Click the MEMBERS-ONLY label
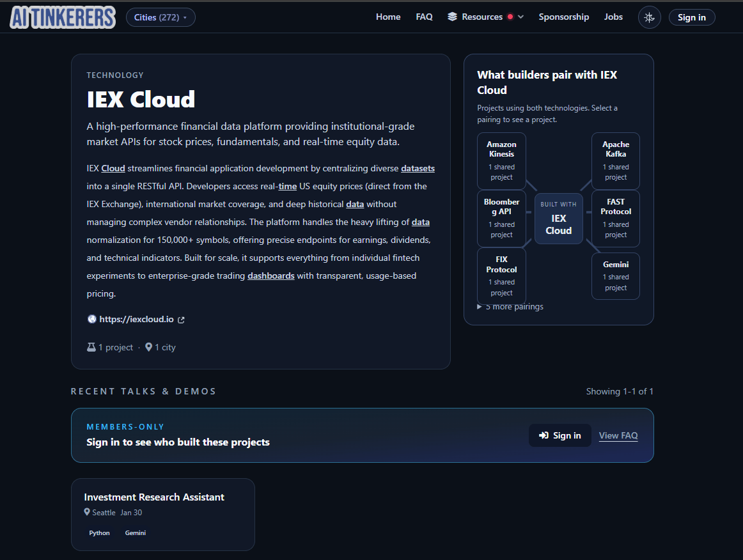 125,427
